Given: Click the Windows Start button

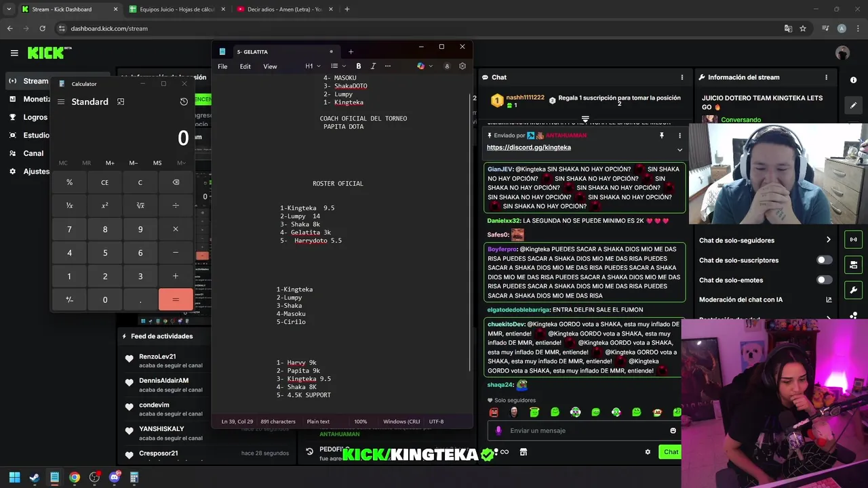Looking at the screenshot, I should (x=14, y=477).
